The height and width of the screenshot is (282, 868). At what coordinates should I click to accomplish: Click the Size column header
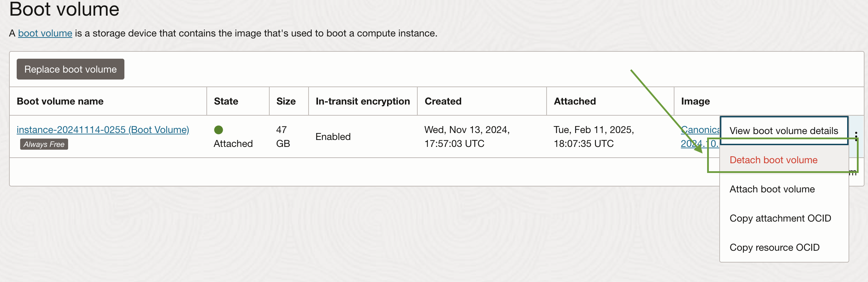tap(286, 101)
